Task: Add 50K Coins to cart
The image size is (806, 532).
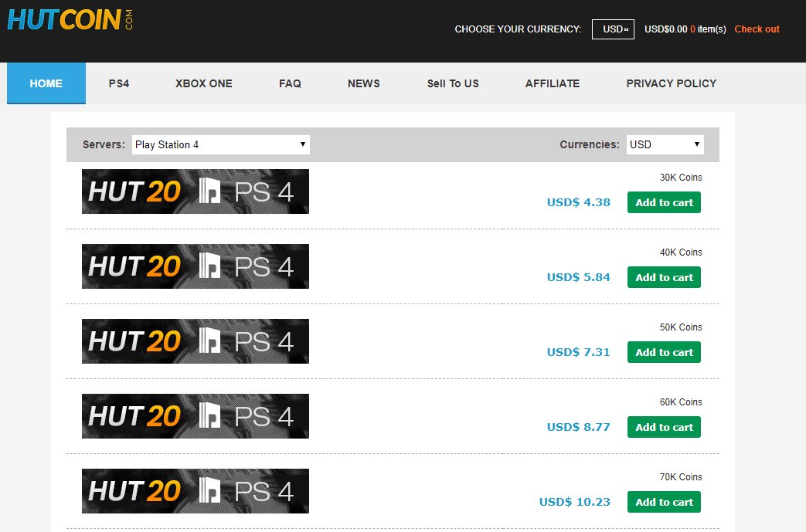Action: 664,352
